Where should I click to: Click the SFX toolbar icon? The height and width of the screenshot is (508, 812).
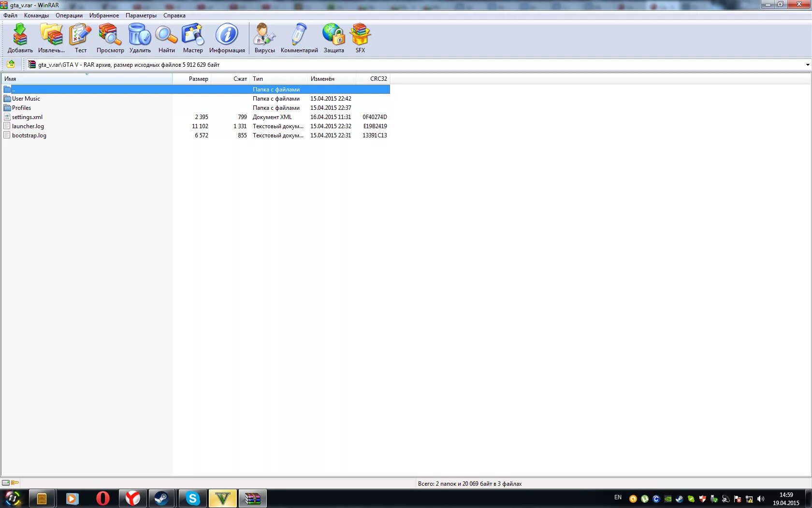coord(360,38)
